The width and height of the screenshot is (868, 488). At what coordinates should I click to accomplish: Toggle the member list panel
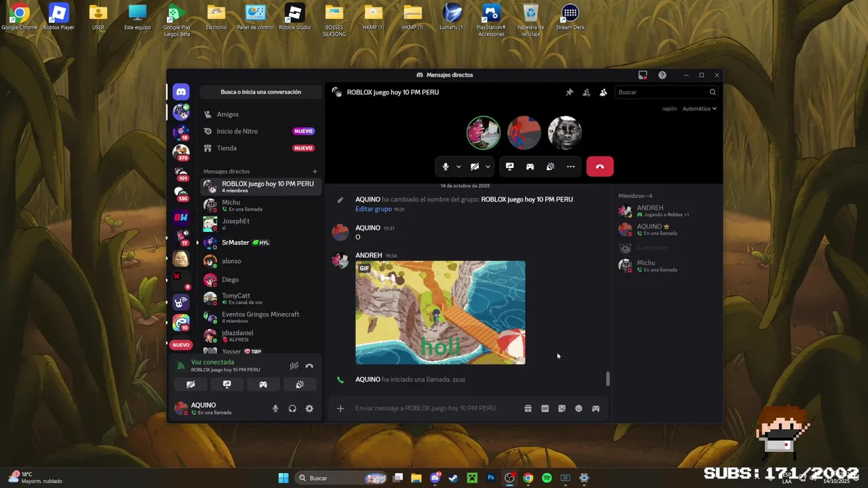click(604, 92)
